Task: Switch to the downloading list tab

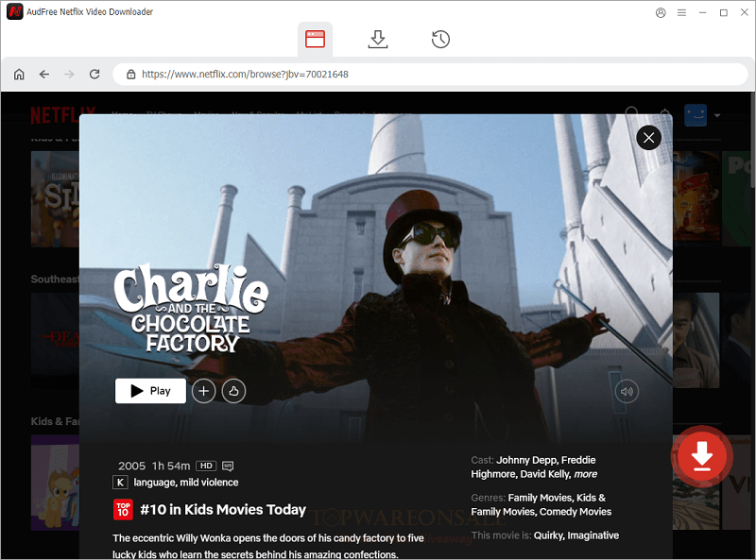Action: coord(377,39)
